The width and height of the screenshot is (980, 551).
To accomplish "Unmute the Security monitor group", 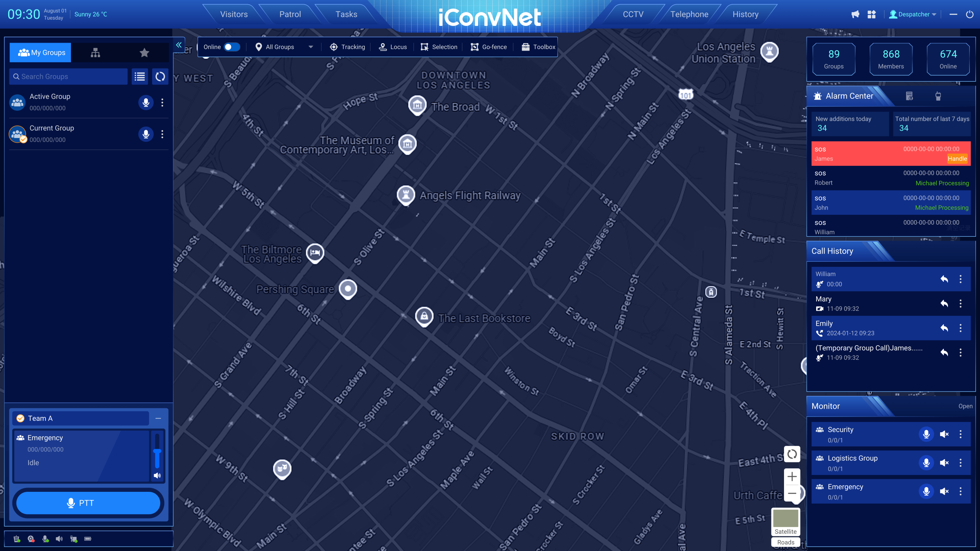I will (944, 434).
